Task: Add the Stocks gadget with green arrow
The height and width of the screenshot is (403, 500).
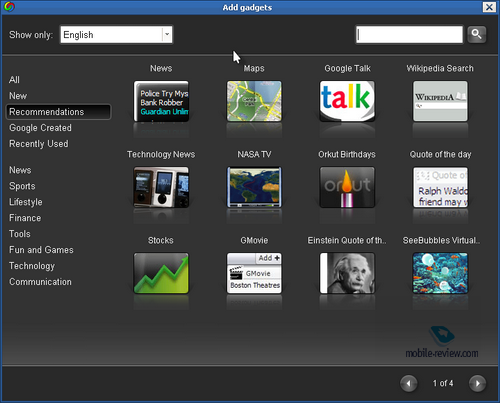Action: pyautogui.click(x=161, y=273)
